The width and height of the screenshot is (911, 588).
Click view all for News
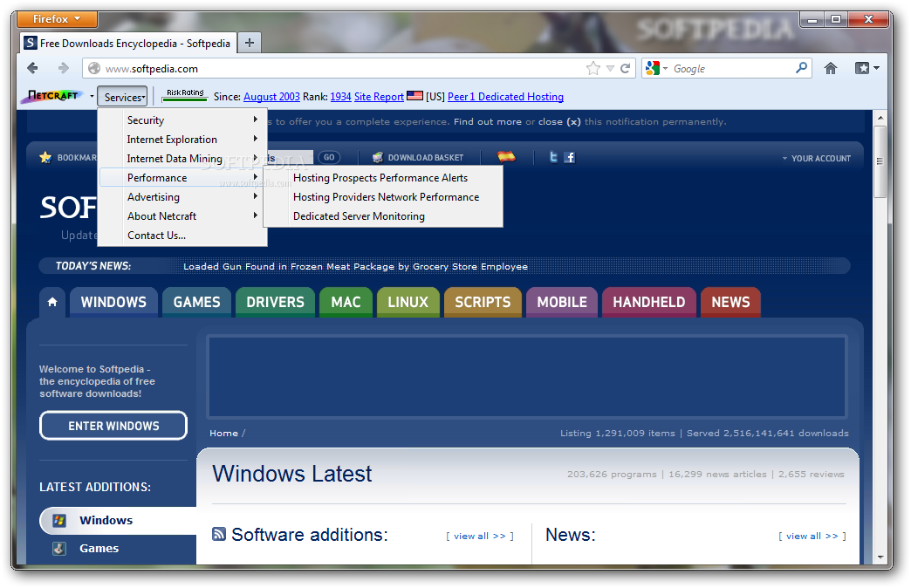[x=812, y=536]
